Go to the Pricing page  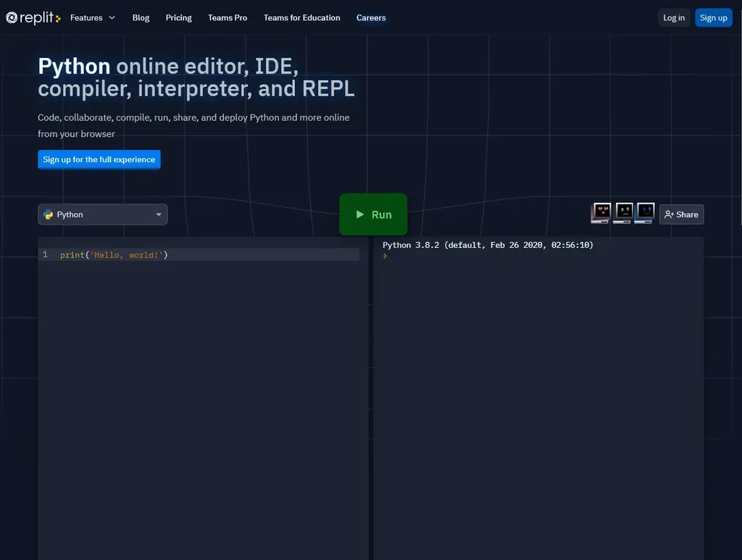[178, 17]
